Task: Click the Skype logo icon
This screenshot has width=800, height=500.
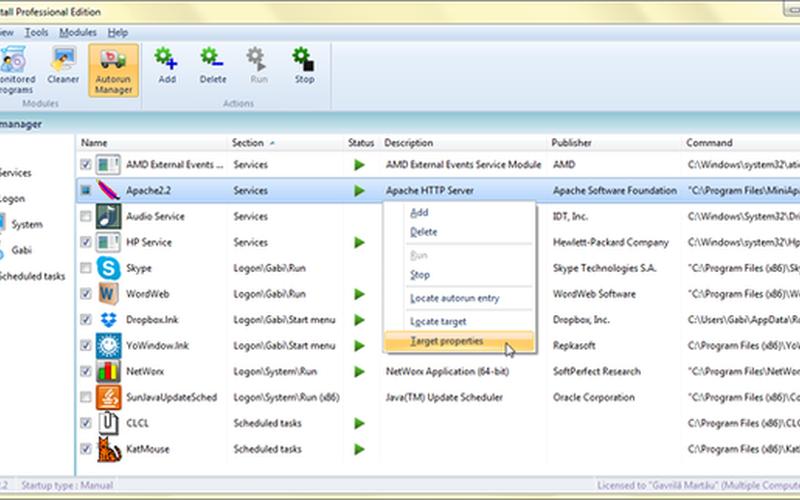Action: [x=108, y=268]
